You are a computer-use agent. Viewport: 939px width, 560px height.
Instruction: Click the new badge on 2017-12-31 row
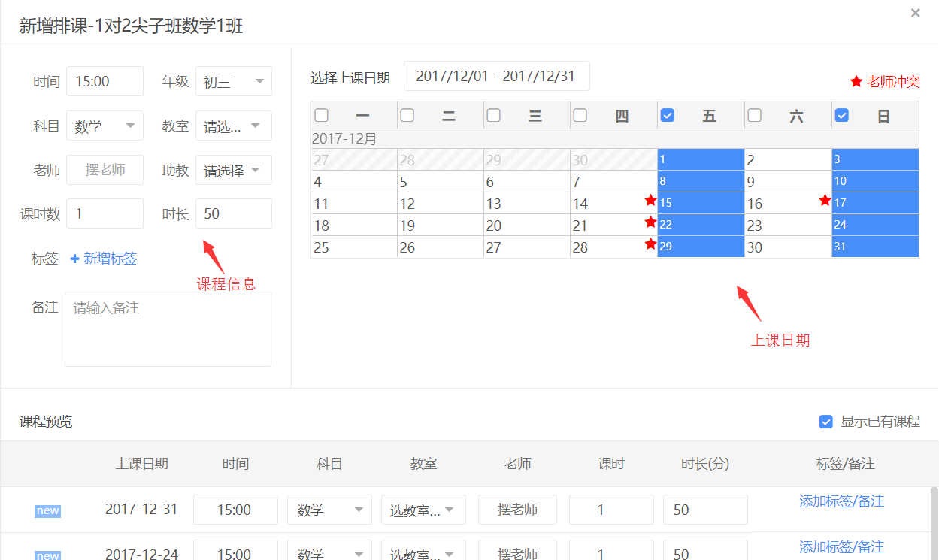(47, 510)
